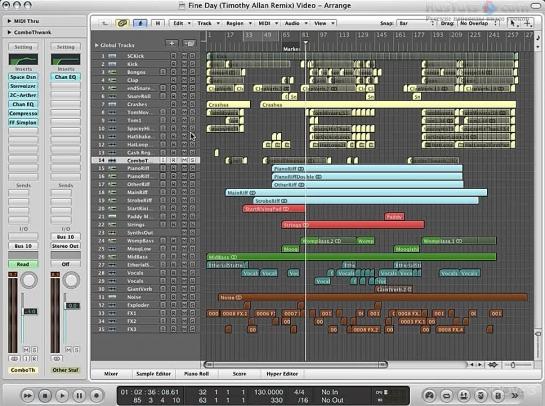The width and height of the screenshot is (545, 406).
Task: Click the Chan EQ insert on Other Stuf strip
Action: (65, 77)
